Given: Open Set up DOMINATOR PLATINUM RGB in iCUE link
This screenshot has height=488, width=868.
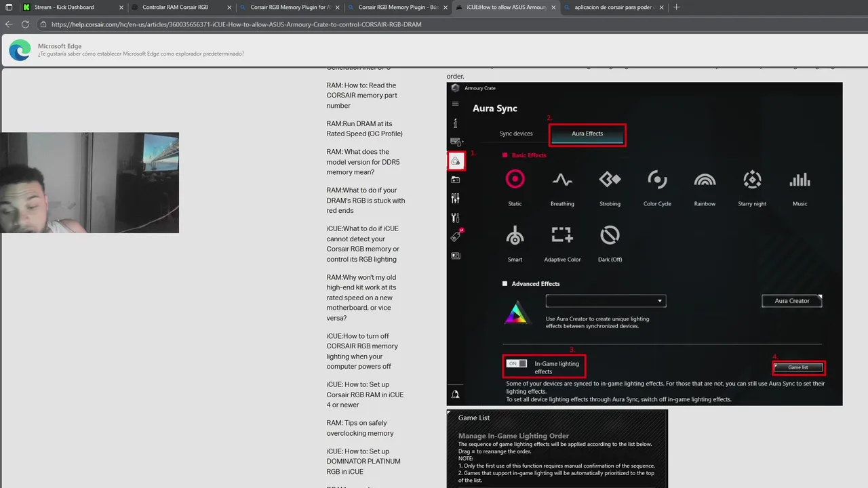Looking at the screenshot, I should pos(363,462).
